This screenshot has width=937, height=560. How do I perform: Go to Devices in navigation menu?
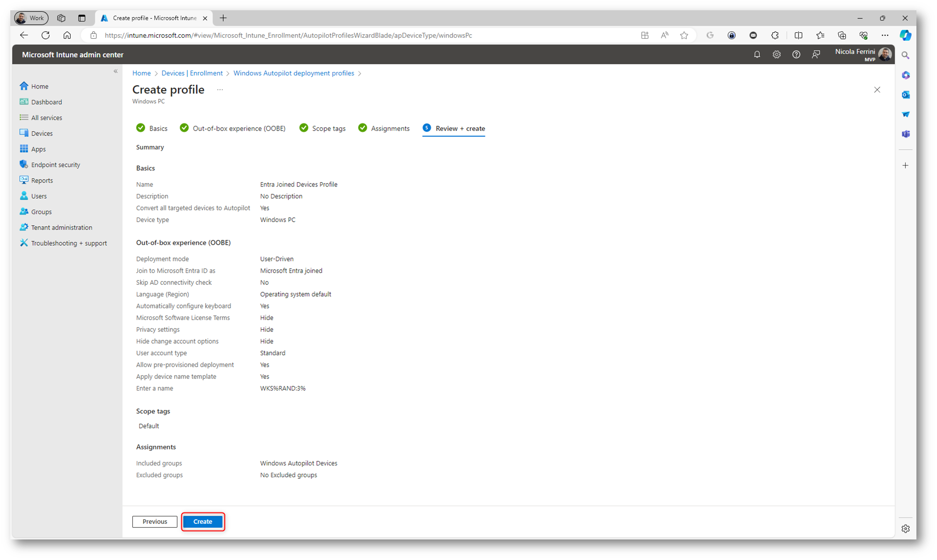tap(42, 134)
